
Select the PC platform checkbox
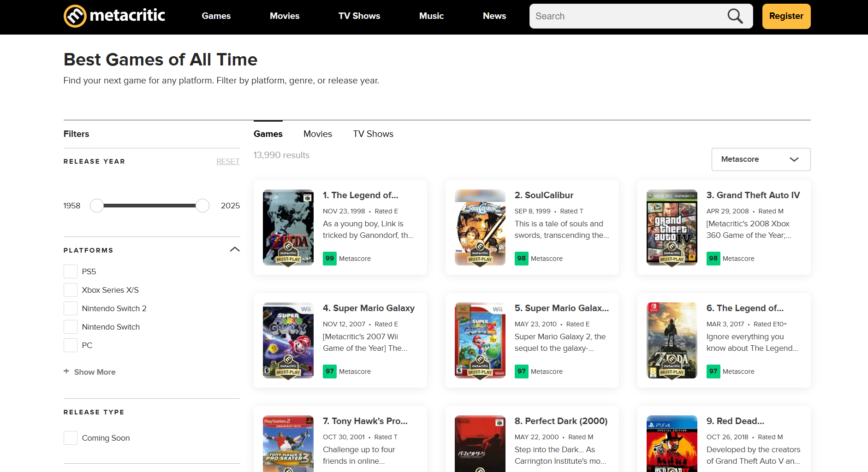pos(71,345)
